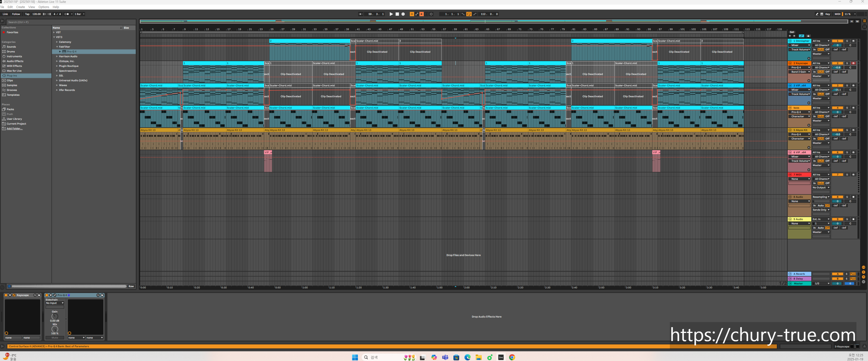This screenshot has width=868, height=361.
Task: Toggle Automation Mode button near Set
Action: (802, 36)
